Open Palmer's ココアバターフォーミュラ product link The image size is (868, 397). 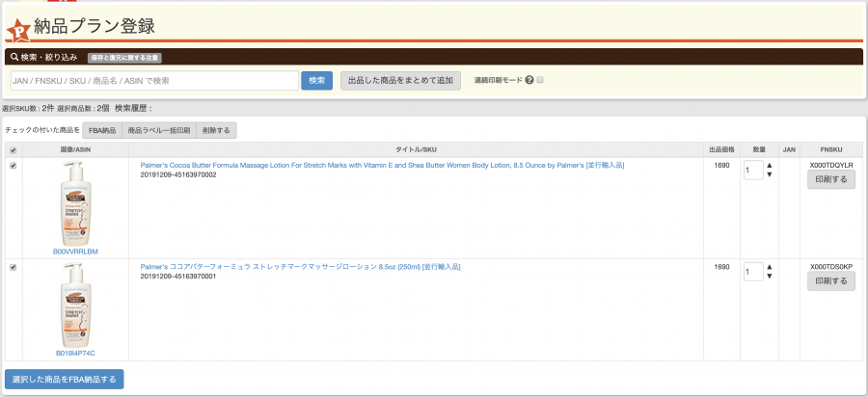(x=300, y=267)
